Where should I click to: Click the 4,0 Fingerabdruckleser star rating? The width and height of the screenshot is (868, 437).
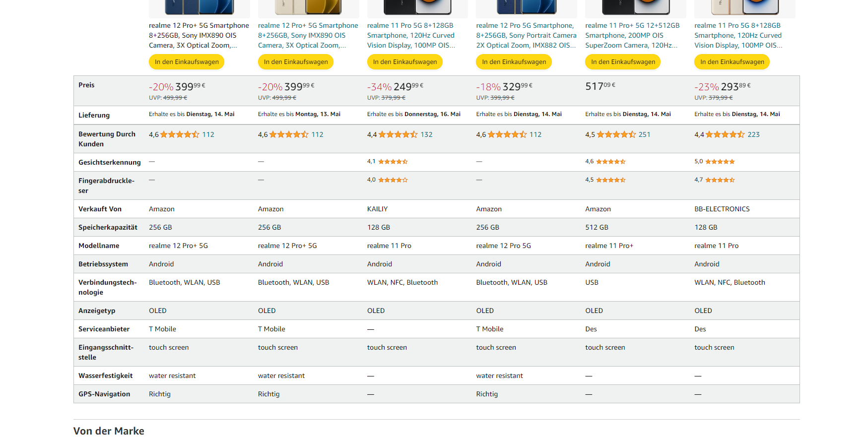tap(393, 180)
